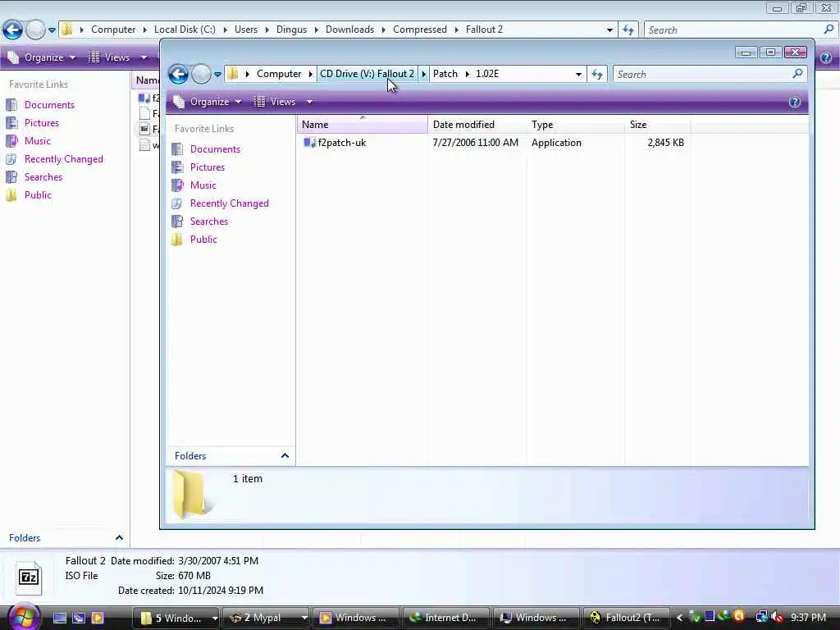Click Forward button in background Fallout 2 window

pos(35,30)
